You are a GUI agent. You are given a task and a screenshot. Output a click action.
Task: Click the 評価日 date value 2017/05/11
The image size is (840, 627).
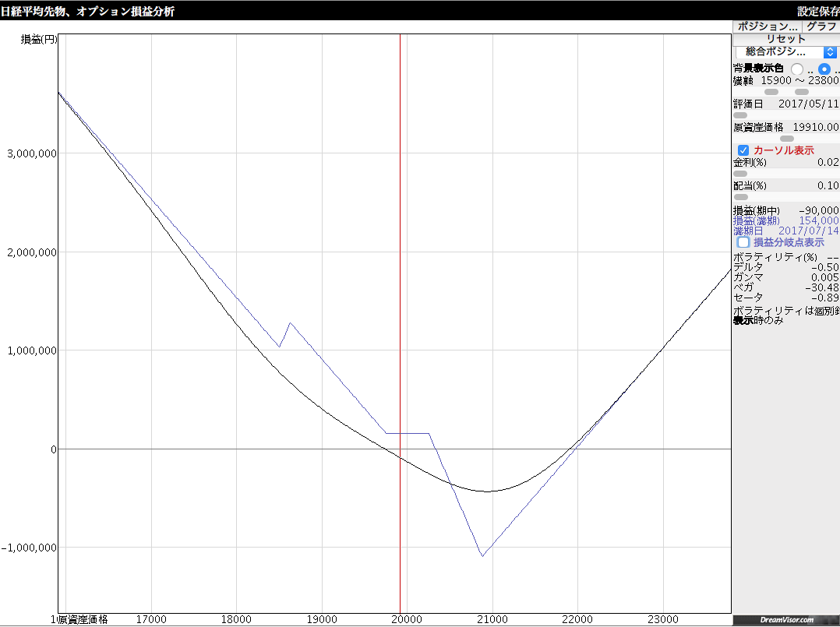tap(808, 104)
